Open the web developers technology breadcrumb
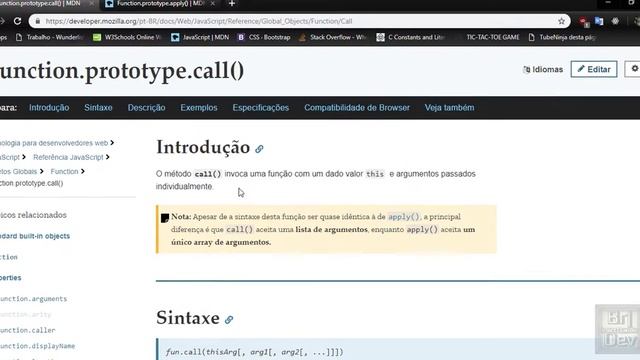The width and height of the screenshot is (640, 360). point(54,143)
